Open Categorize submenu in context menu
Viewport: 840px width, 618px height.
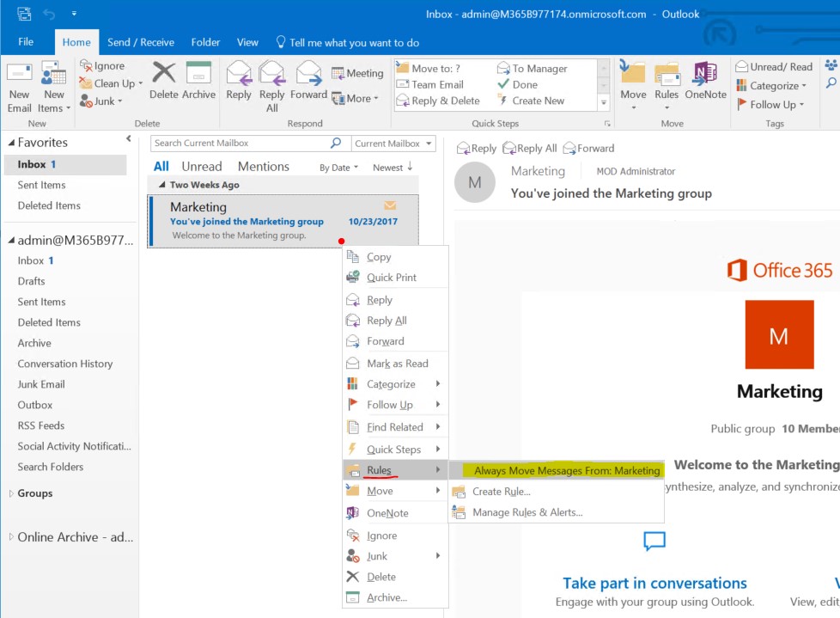pos(393,383)
